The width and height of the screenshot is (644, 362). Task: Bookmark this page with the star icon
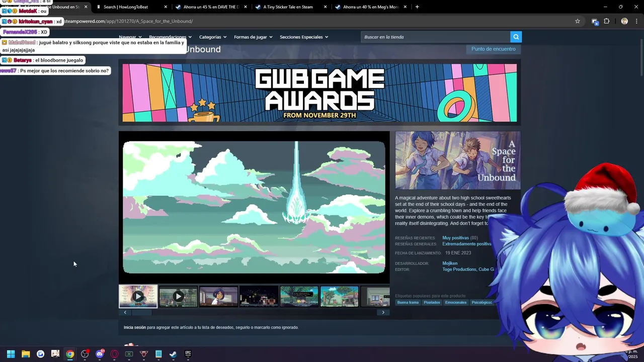coord(578,21)
